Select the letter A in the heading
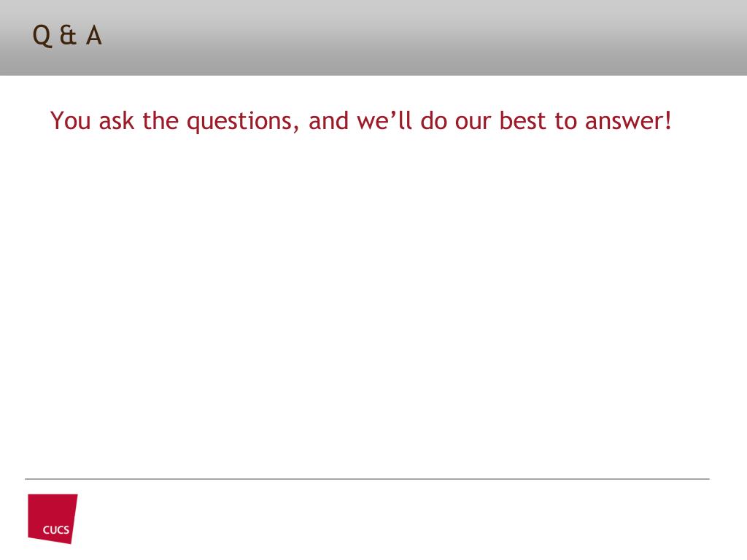 [x=94, y=36]
